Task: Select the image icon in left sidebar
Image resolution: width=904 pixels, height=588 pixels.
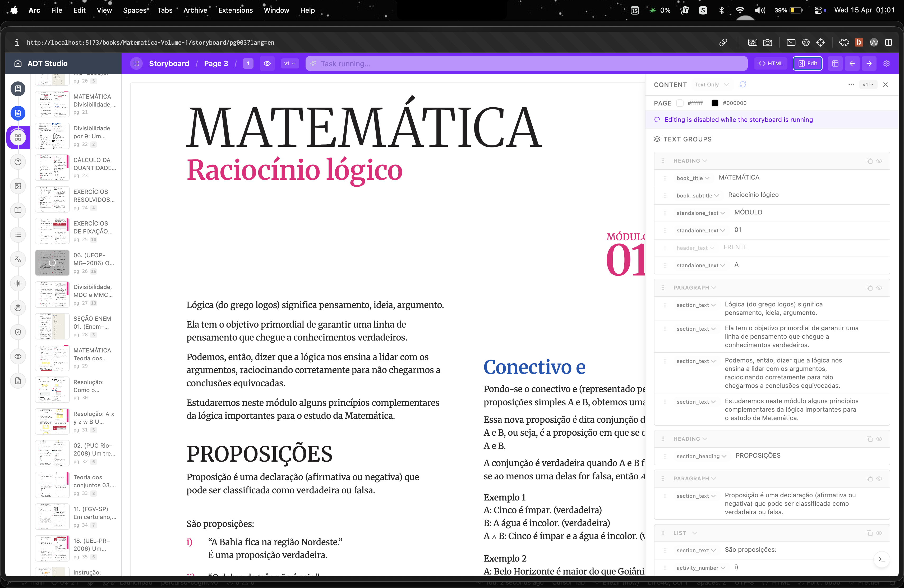Action: pyautogui.click(x=18, y=186)
